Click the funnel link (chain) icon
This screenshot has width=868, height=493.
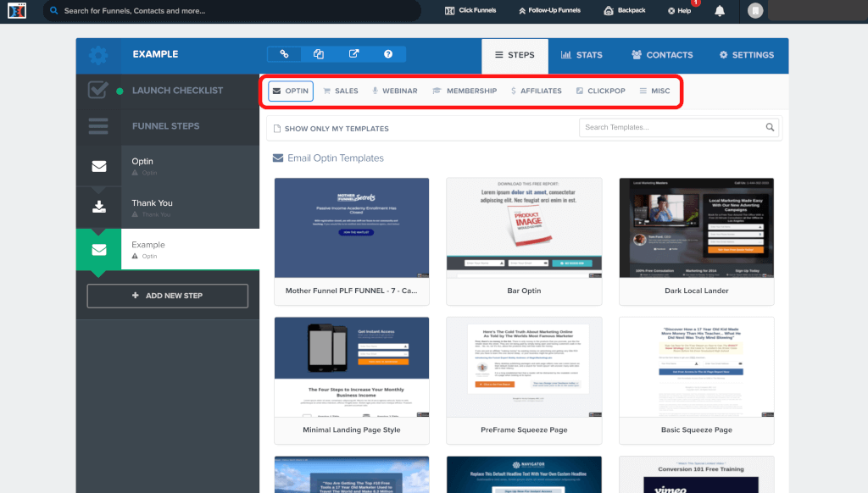pyautogui.click(x=285, y=54)
